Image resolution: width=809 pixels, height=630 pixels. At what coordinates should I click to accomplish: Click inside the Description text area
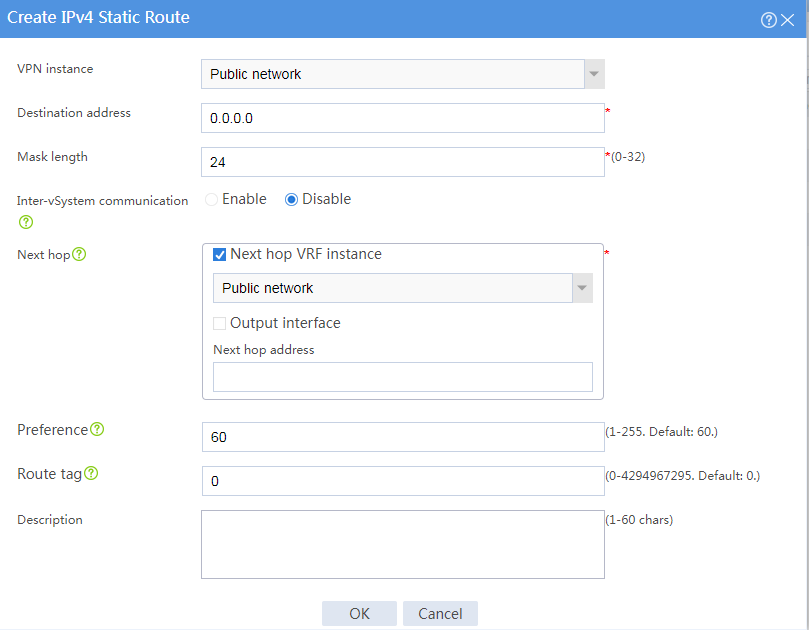coord(403,544)
